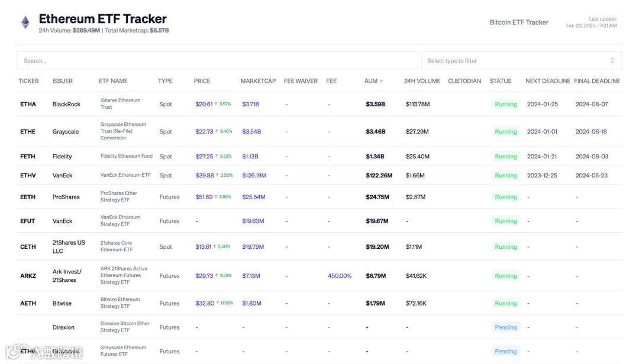
Task: Click the 2024-06-18 final deadline date
Action: click(591, 132)
